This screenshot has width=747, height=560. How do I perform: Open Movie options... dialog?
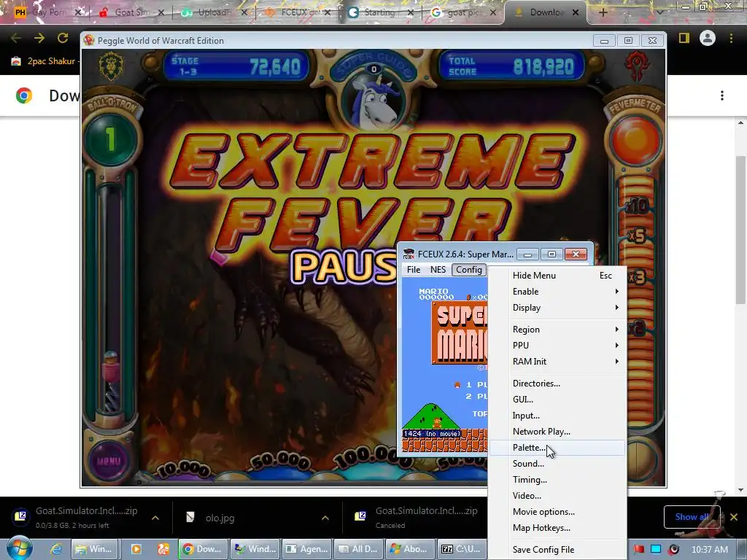click(557, 512)
